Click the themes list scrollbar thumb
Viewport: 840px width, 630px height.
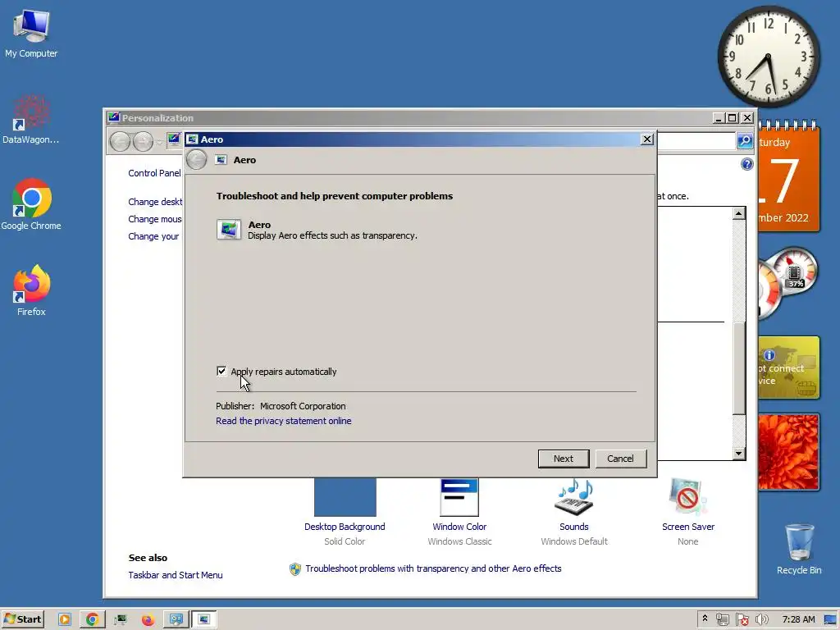point(739,368)
